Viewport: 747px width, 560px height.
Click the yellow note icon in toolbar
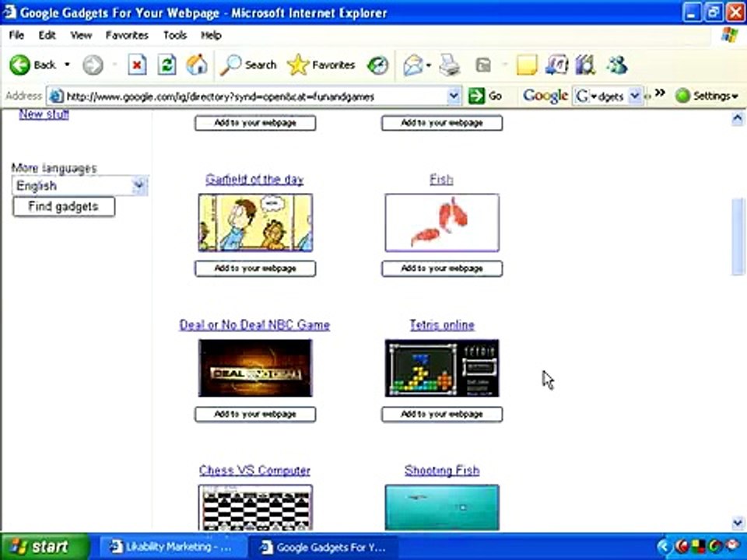click(x=527, y=65)
